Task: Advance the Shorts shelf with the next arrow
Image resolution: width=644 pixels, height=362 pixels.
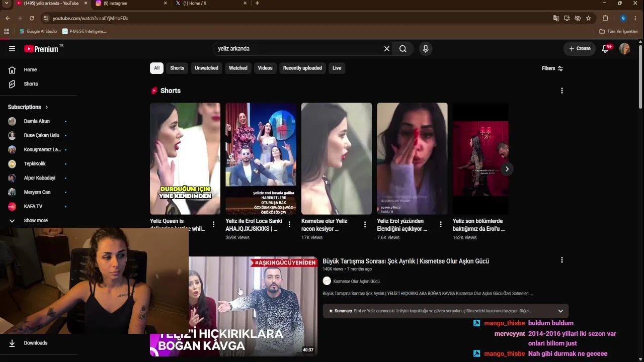Action: pos(507,169)
